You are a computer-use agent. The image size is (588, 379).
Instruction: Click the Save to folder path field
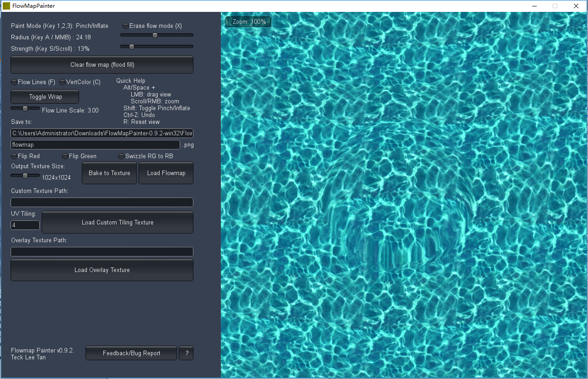coord(102,133)
